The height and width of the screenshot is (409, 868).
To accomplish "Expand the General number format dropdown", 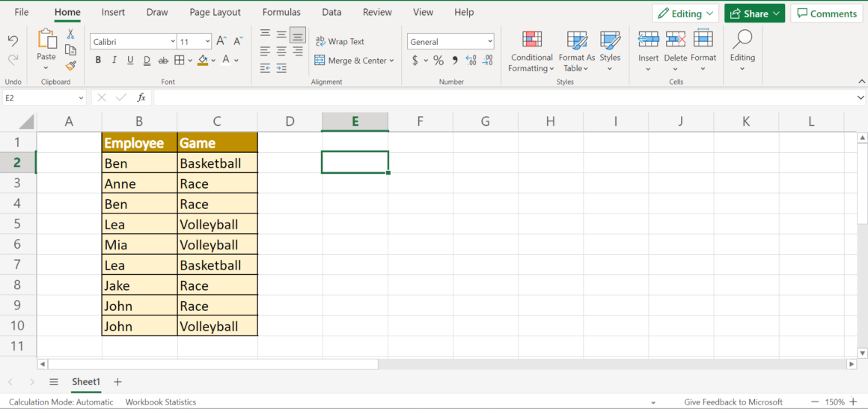I will coord(489,42).
